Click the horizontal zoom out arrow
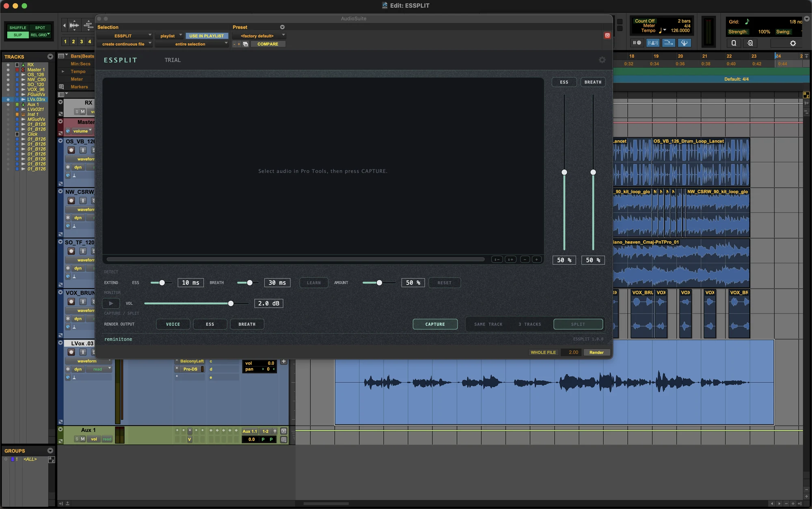812x509 pixels. (64, 26)
